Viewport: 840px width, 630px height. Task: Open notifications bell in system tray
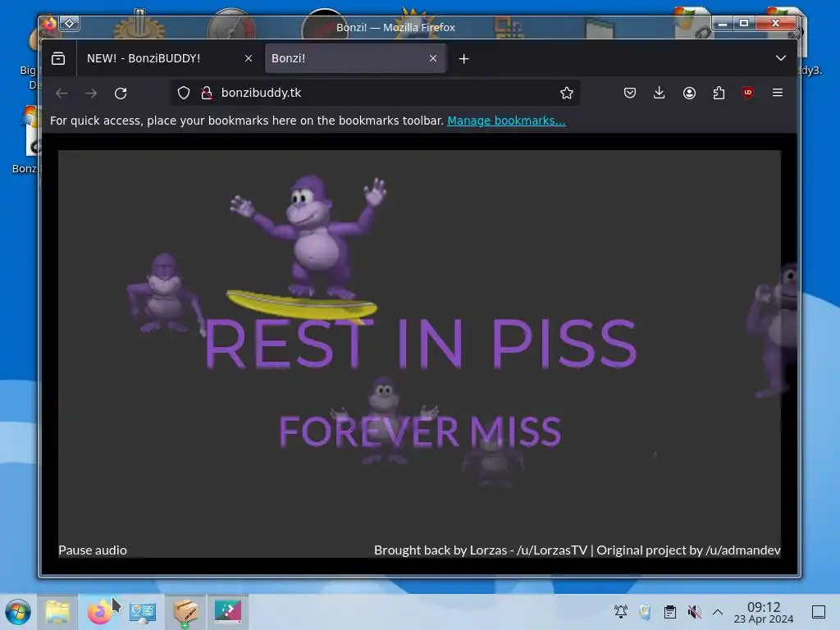point(621,612)
